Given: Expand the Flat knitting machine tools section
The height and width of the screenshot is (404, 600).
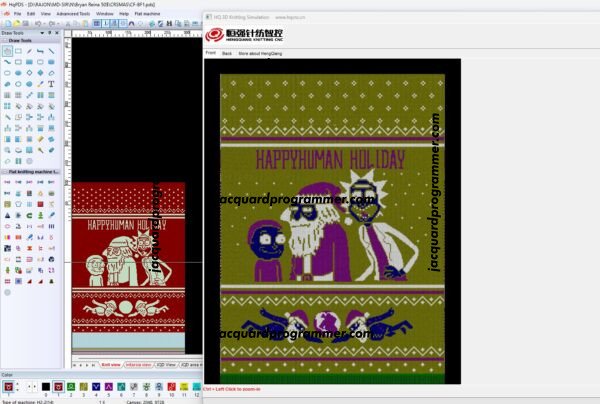Looking at the screenshot, I should click(33, 172).
